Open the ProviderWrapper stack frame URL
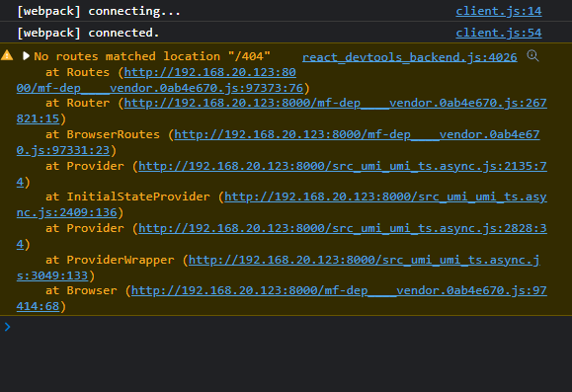 click(365, 260)
